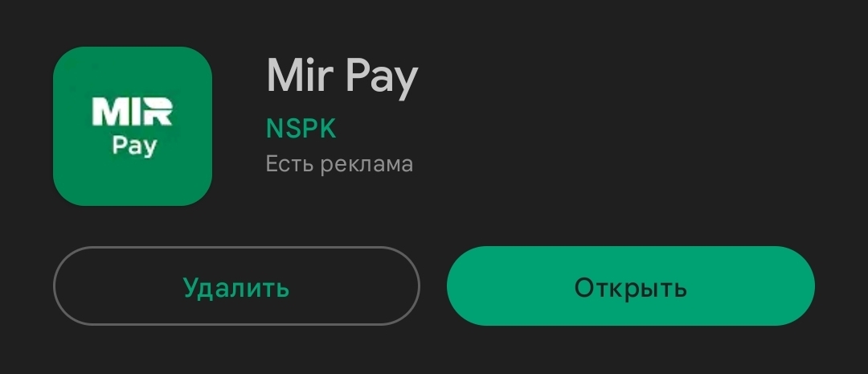Uninstall the app via the Удалить button
This screenshot has height=374, width=868.
(236, 286)
